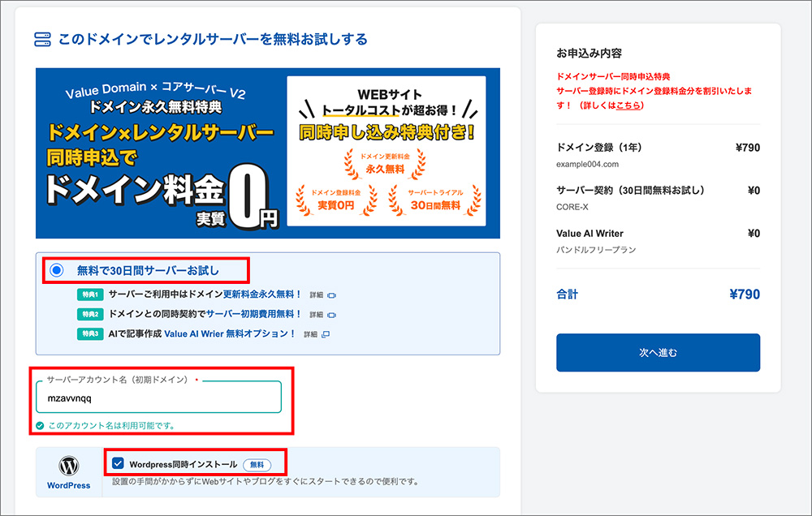
Task: Open the こちら link in the red notice
Action: click(628, 105)
